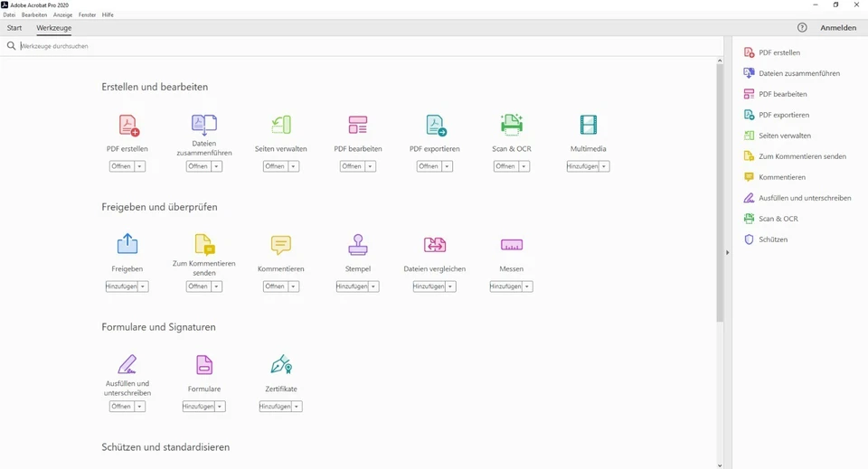The height and width of the screenshot is (469, 868).
Task: Open the dropdown arrow under Zertifikate
Action: (297, 407)
